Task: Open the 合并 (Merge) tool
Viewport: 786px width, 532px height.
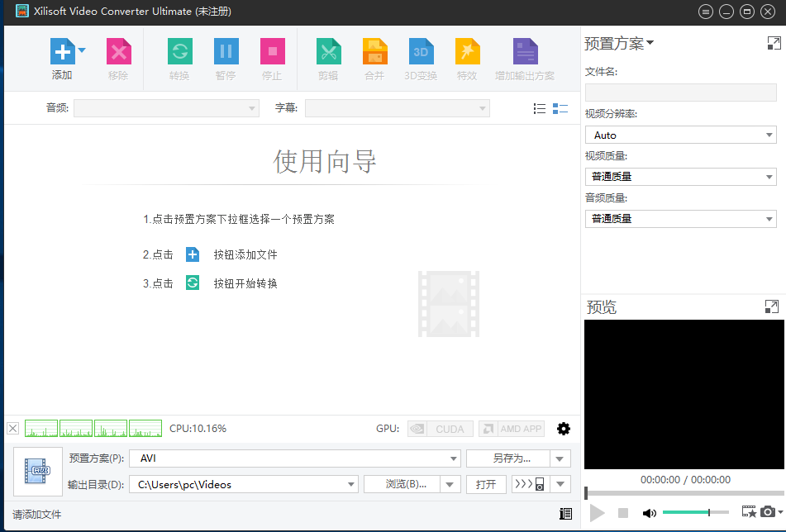Action: tap(374, 51)
